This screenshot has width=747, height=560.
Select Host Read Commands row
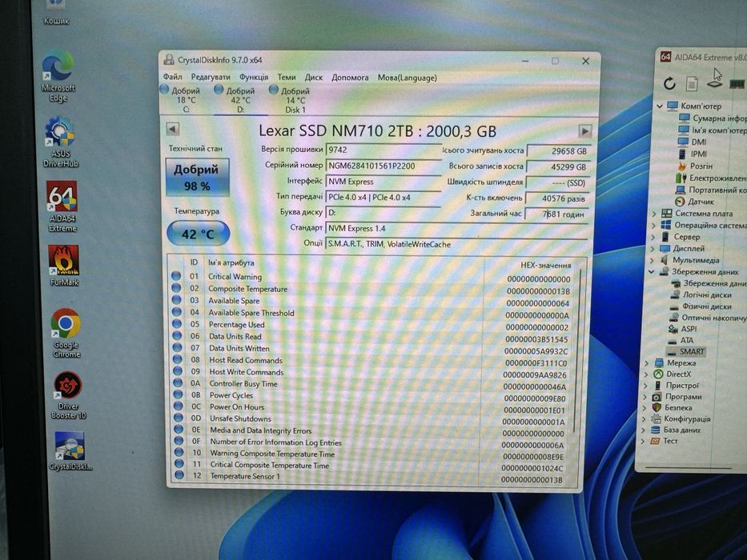click(372, 361)
